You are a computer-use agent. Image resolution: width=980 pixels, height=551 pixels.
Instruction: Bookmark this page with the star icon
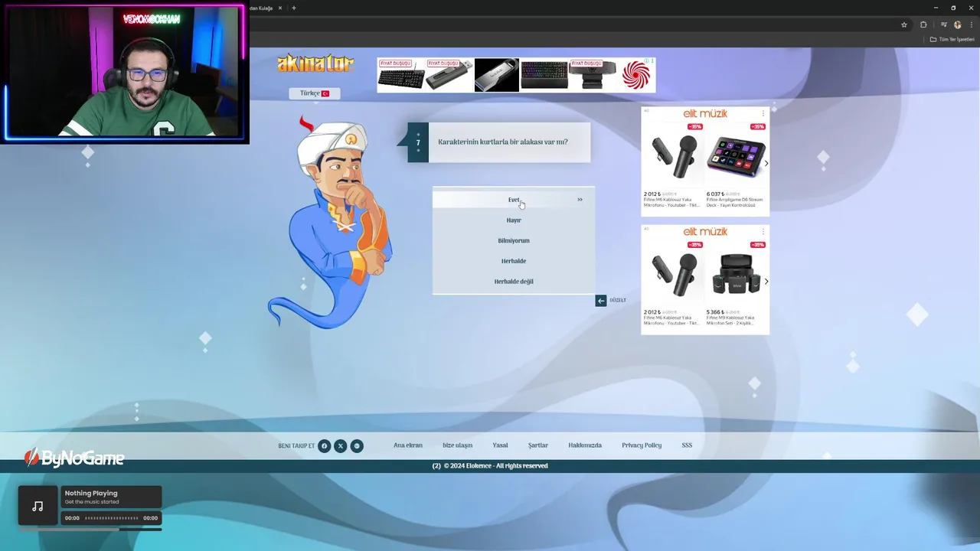tap(904, 24)
